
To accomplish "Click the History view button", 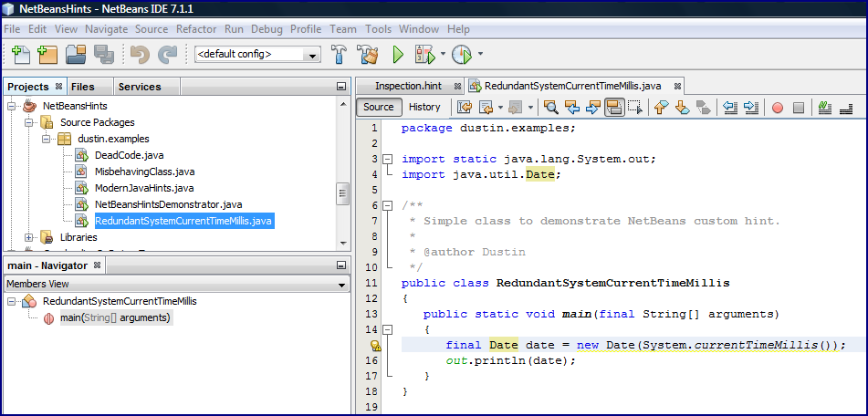I will [424, 108].
